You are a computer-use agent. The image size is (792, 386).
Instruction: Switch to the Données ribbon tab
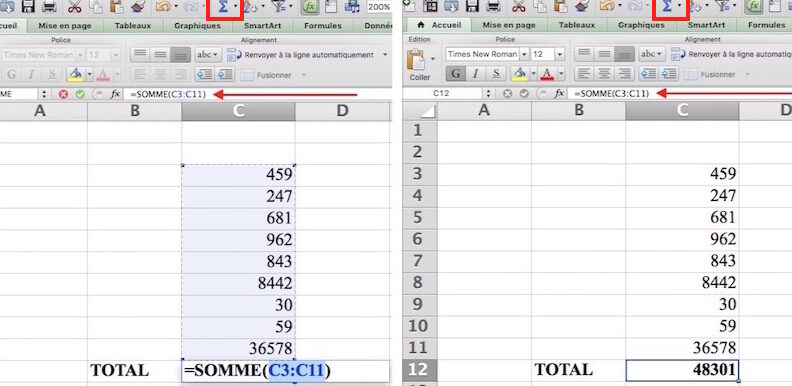378,25
